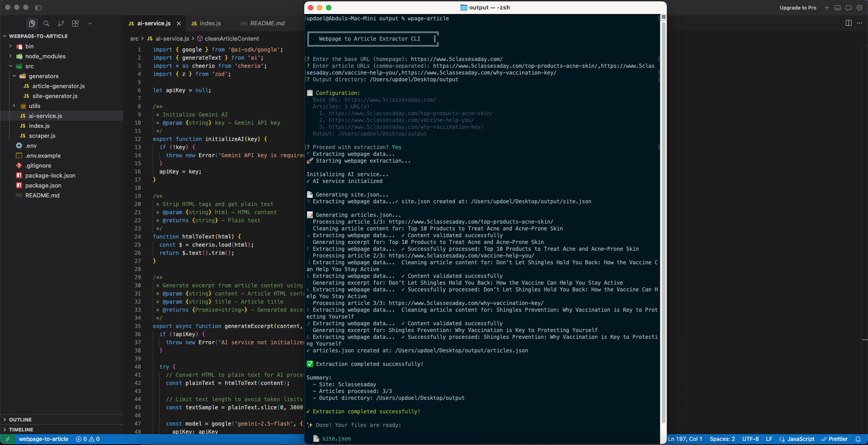Open the Source Control view
The height and width of the screenshot is (445, 868).
pos(61,23)
